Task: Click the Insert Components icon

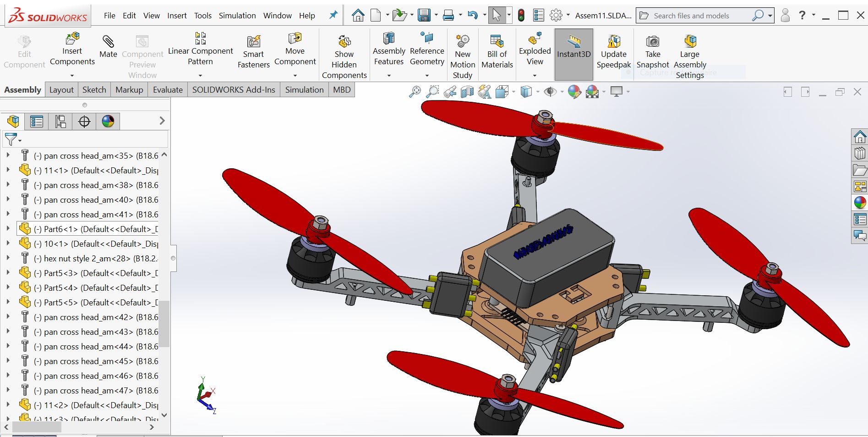Action: pos(72,39)
